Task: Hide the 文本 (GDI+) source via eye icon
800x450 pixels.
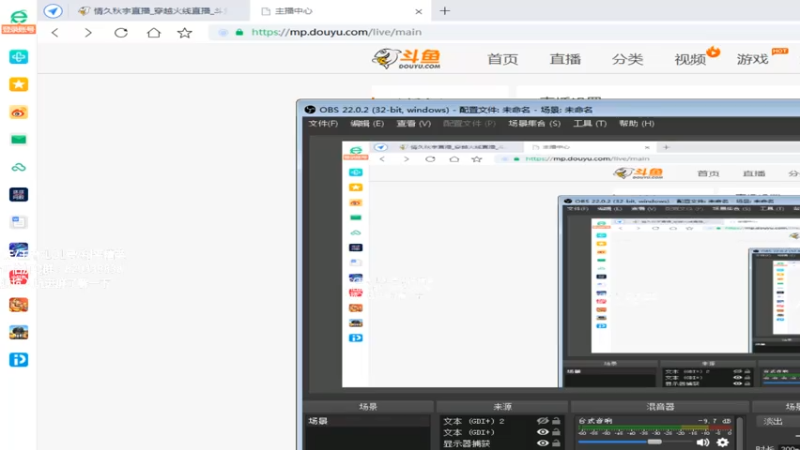Action: [542, 432]
